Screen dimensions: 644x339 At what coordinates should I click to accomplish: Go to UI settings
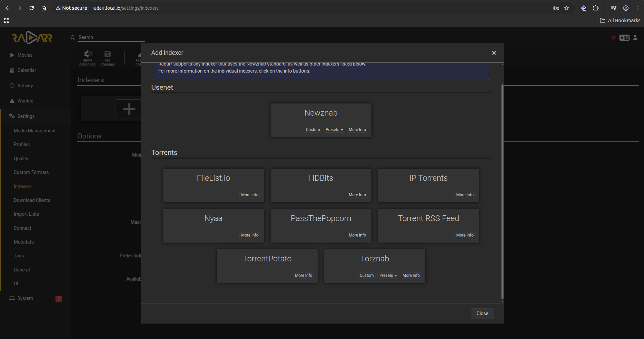click(x=16, y=284)
